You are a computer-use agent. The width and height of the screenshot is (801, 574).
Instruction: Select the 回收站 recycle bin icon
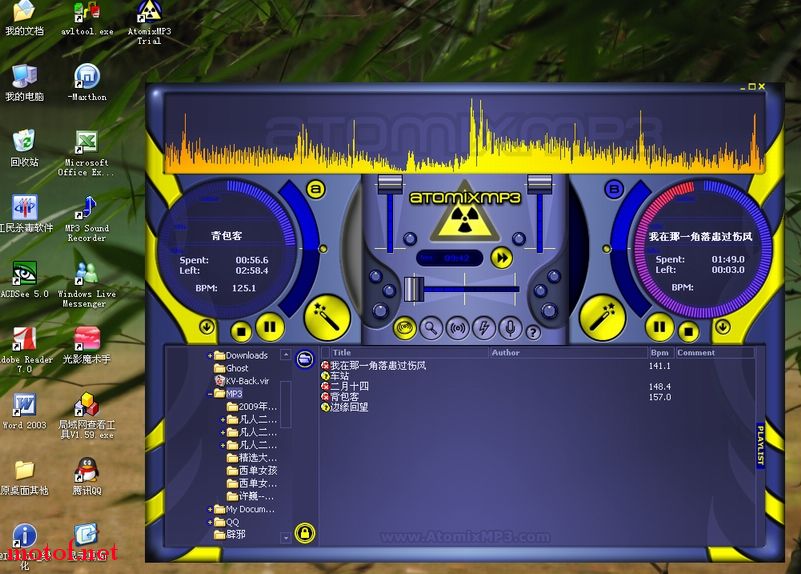click(24, 148)
